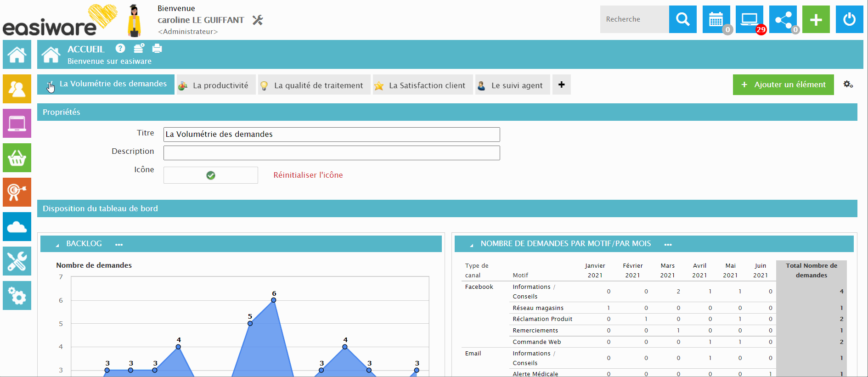This screenshot has height=377, width=868.
Task: Click Réinitialiser l'icône link
Action: (x=308, y=175)
